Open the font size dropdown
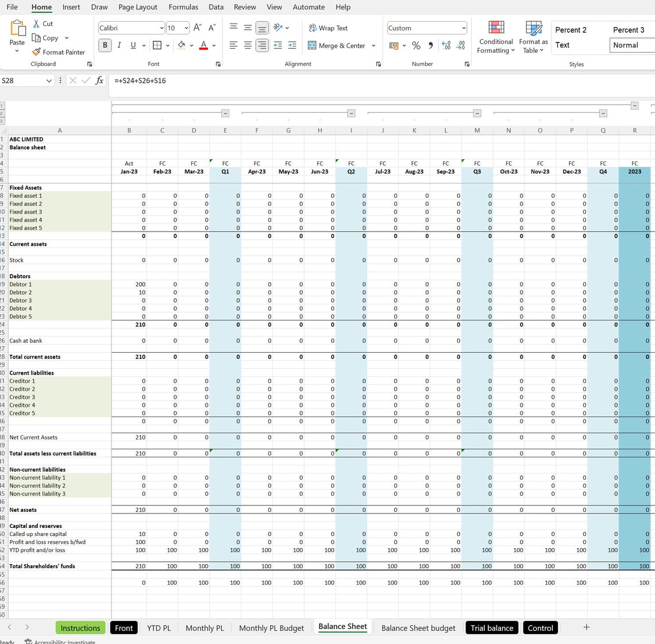The width and height of the screenshot is (655, 644). [185, 27]
